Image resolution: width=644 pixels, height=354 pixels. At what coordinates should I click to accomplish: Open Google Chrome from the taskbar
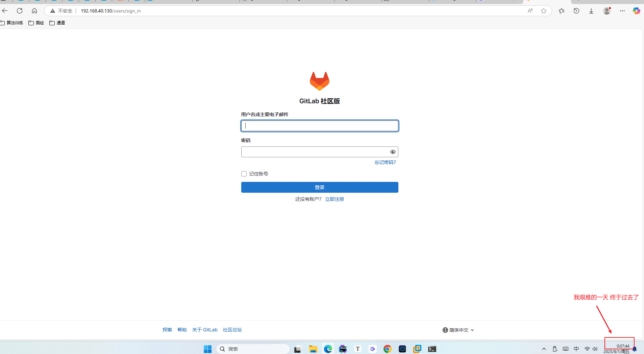click(388, 349)
